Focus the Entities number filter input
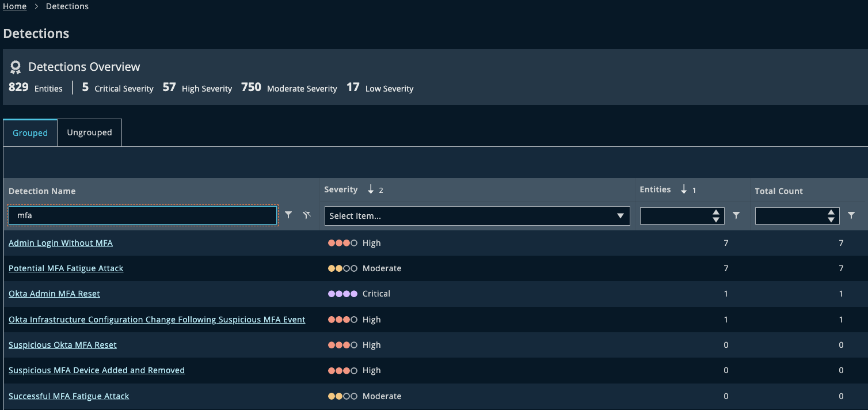868x410 pixels. point(676,216)
